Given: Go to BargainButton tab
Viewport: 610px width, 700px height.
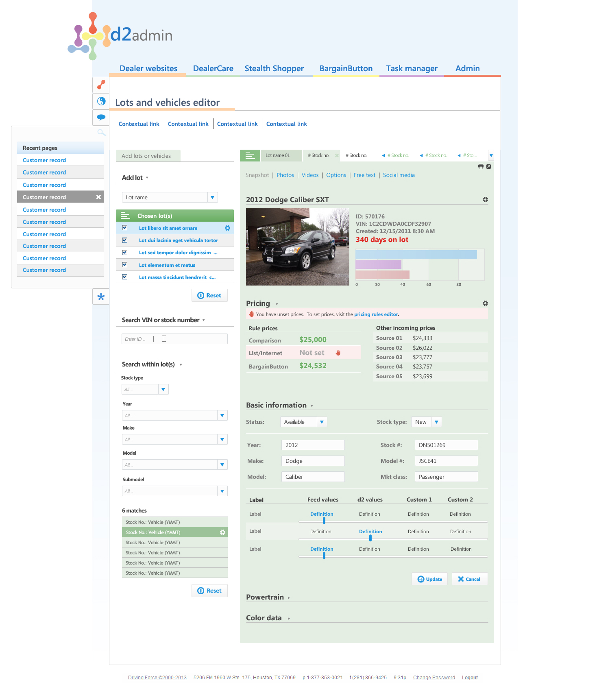Looking at the screenshot, I should 346,68.
